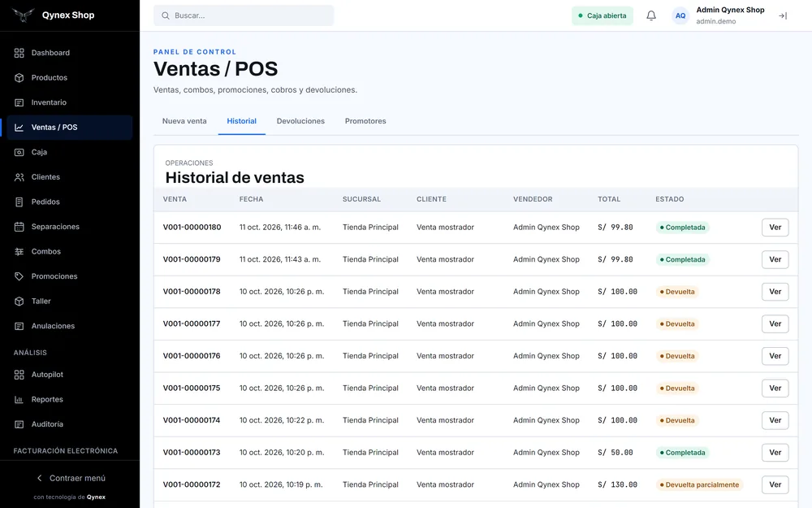Open Productos menu item
The image size is (812, 508).
click(69, 78)
